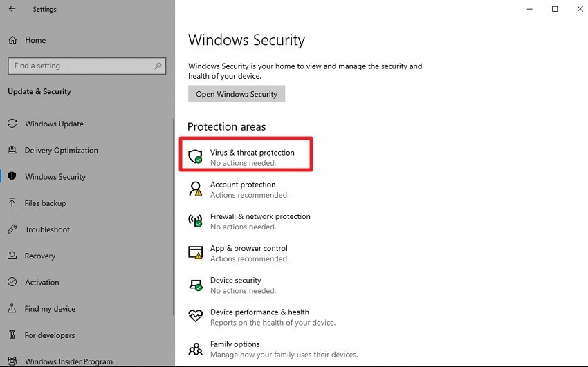
Task: Click the Activation checkmark circle icon
Action: 12,281
